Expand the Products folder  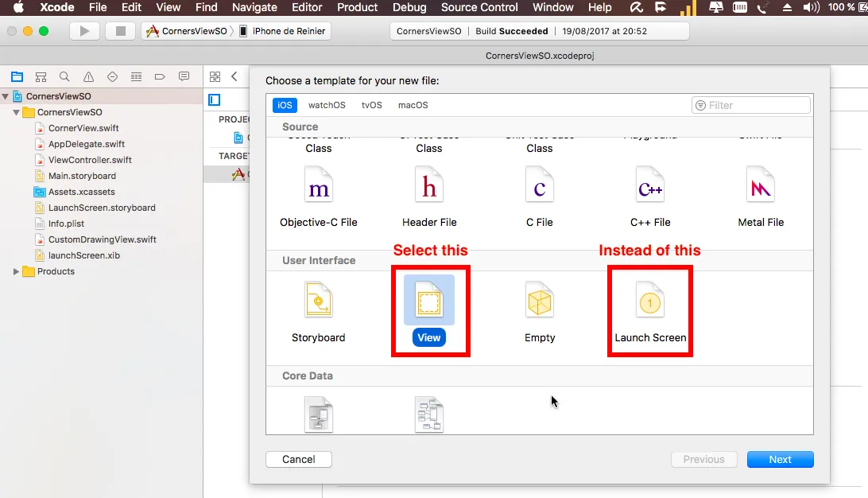pos(17,271)
